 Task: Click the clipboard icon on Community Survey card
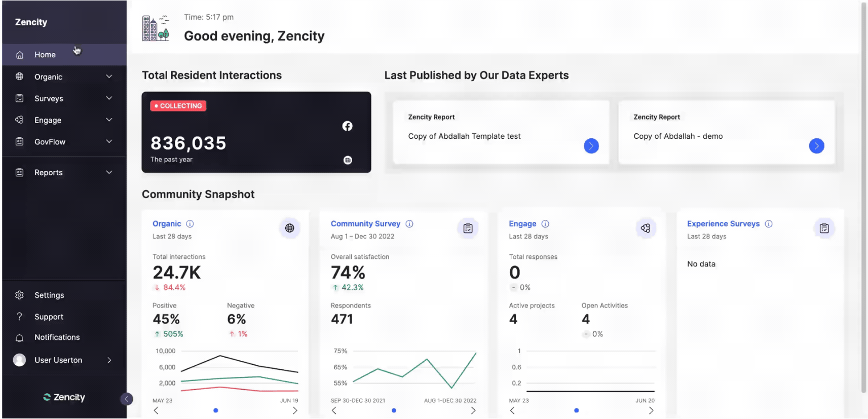click(x=468, y=228)
